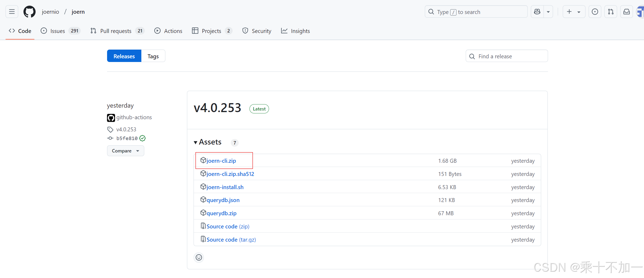Open the create new plus menu
Viewport: 644px width, 278px height.
574,12
